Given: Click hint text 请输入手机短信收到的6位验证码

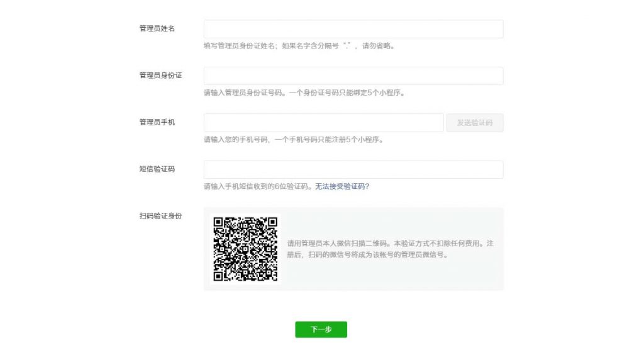Looking at the screenshot, I should pos(259,186).
